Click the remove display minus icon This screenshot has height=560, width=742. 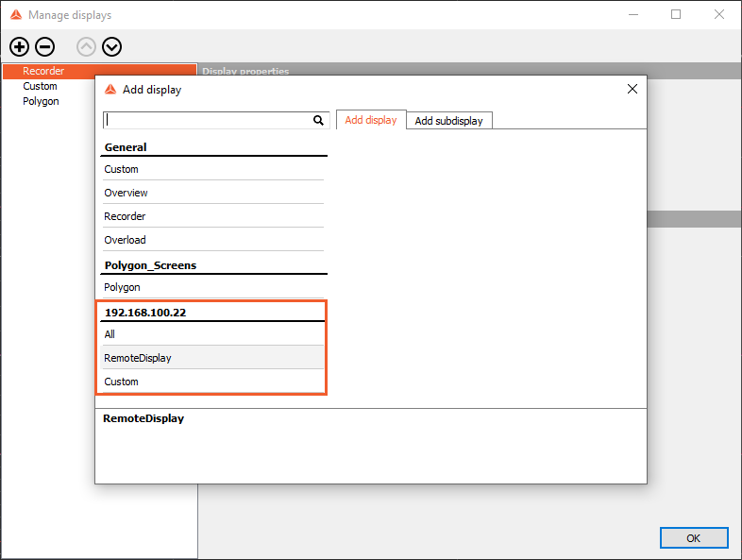click(45, 47)
